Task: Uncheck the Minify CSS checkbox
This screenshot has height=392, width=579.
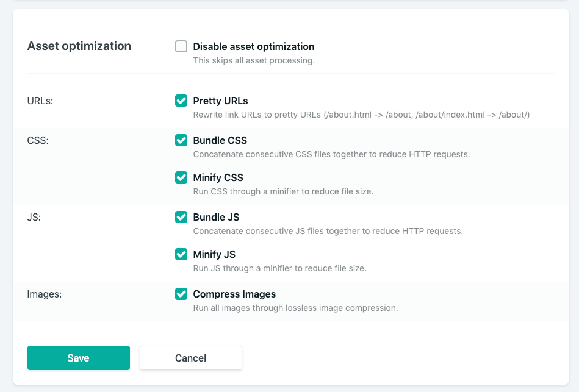Action: click(x=181, y=177)
